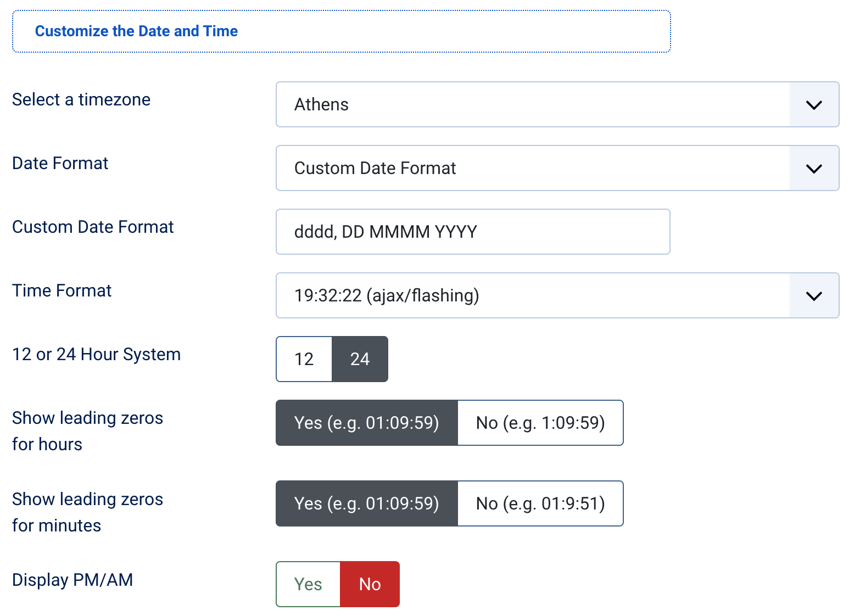Screen dimensions: 860x616
Task: Expand the 19:32:22 (ajax/flashing) time format dropdown
Action: coord(533,295)
